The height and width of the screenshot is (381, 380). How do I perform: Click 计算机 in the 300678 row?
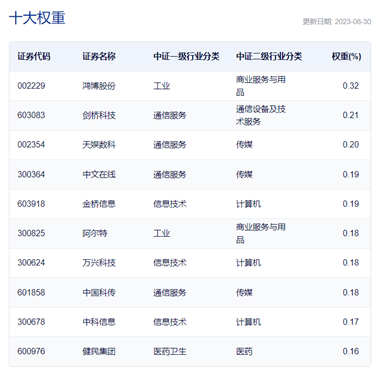248,322
